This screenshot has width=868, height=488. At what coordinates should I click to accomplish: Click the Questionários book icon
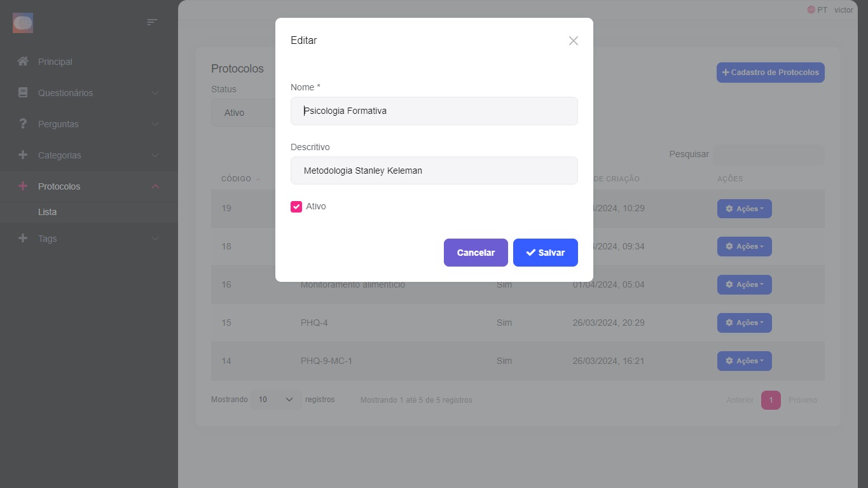coord(23,93)
